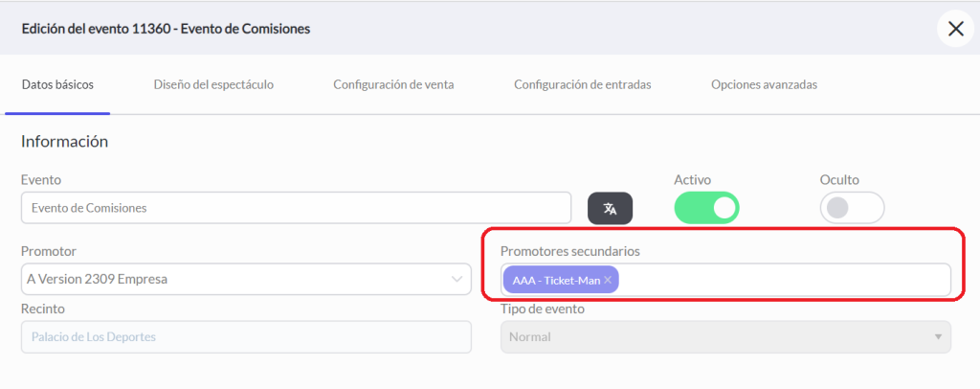Screen dimensions: 980x389
Task: Open the Tipo de evento dropdown arrow
Action: (x=938, y=337)
